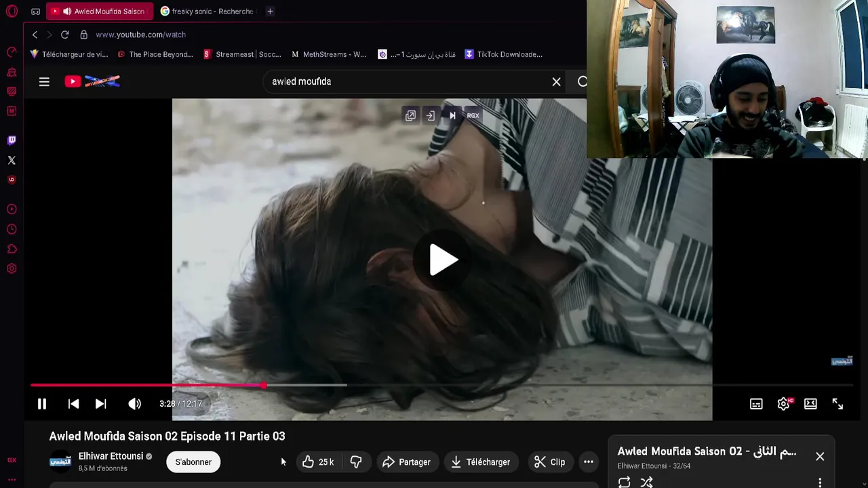Toggle RGX overlay button on video
The width and height of the screenshot is (868, 488).
click(x=473, y=115)
